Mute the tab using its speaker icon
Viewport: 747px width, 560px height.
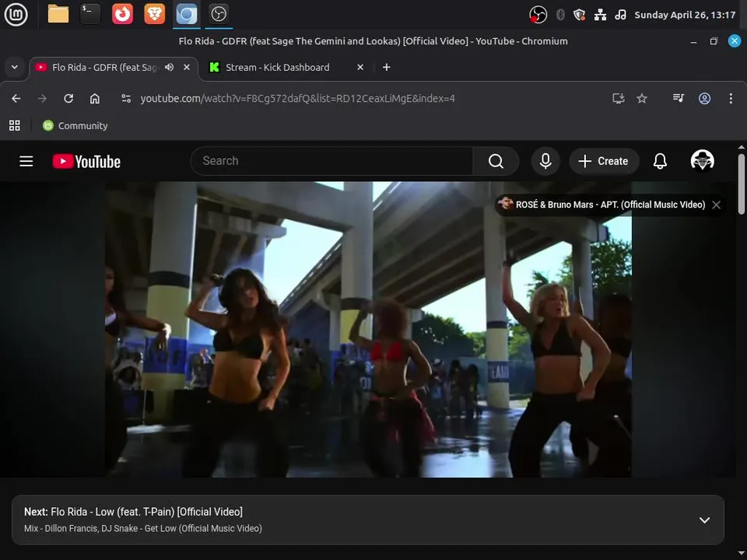pyautogui.click(x=169, y=67)
